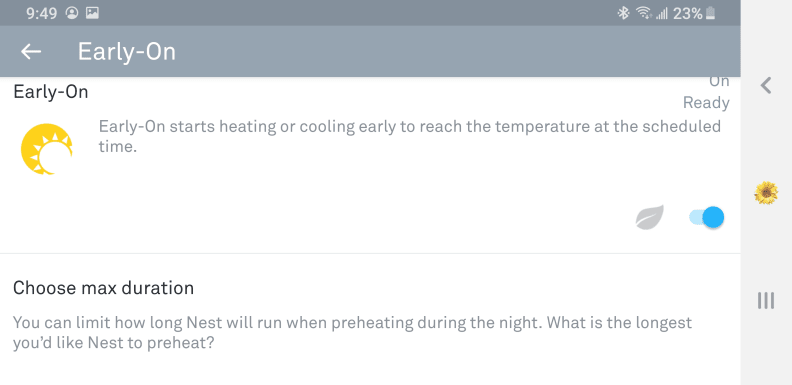
Task: Tap the side navigation back chevron
Action: pyautogui.click(x=766, y=85)
